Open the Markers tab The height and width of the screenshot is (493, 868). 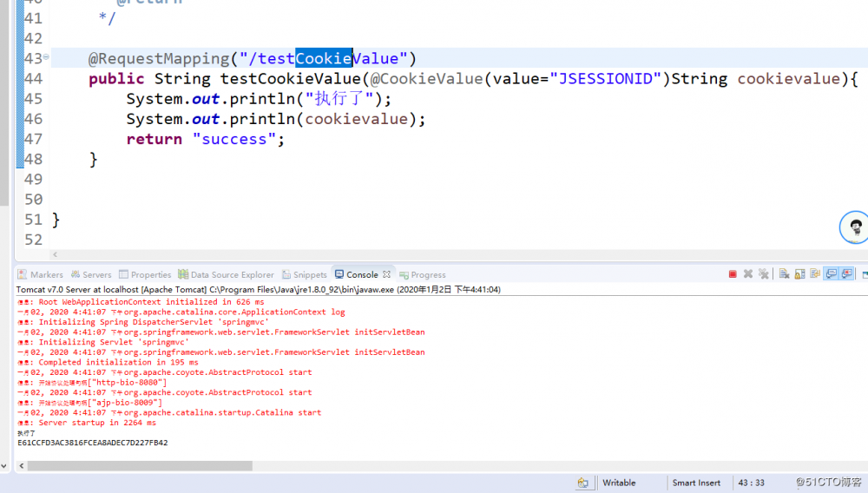(41, 274)
